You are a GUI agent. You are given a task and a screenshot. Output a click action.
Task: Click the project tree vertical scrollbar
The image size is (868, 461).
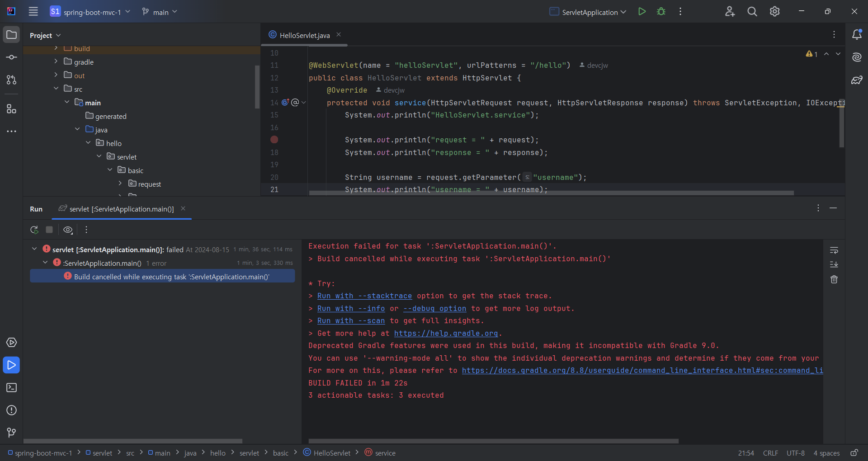[x=257, y=87]
